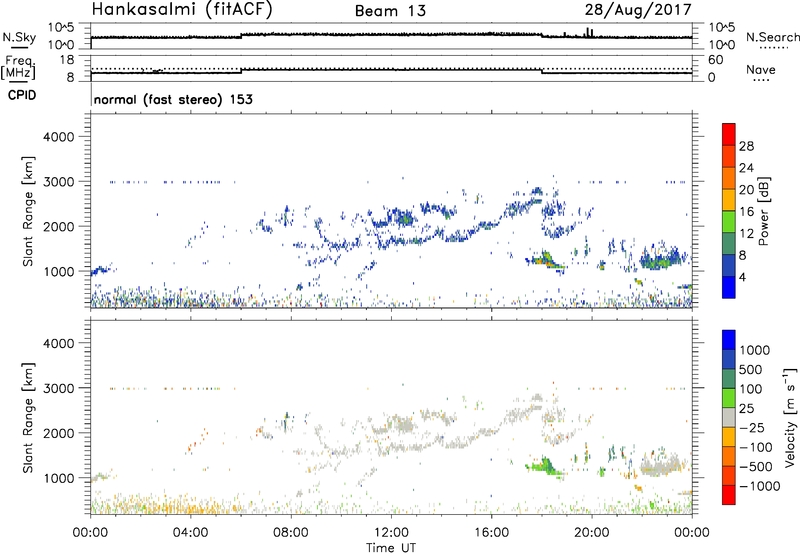Click the Power [dB] color bar label
The image size is (800, 554).
tap(763, 211)
